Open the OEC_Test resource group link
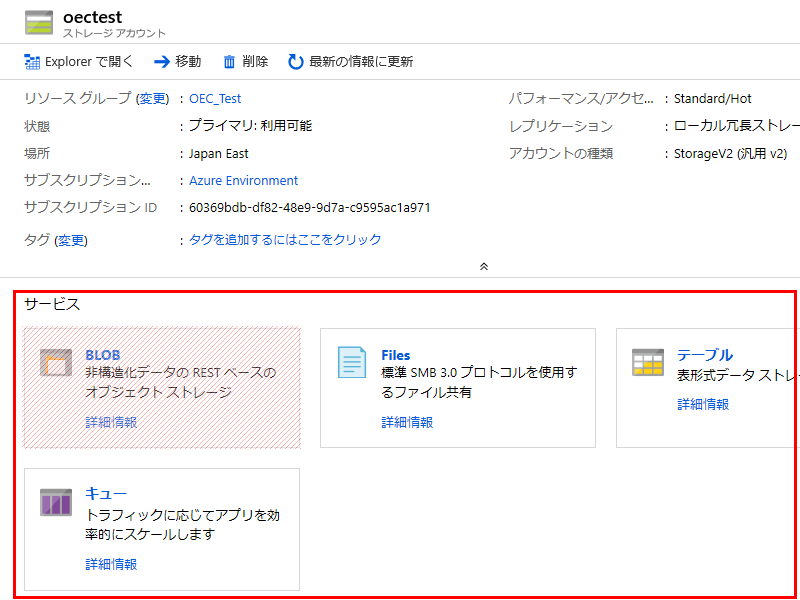Viewport: 800px width, 600px height. [x=215, y=98]
